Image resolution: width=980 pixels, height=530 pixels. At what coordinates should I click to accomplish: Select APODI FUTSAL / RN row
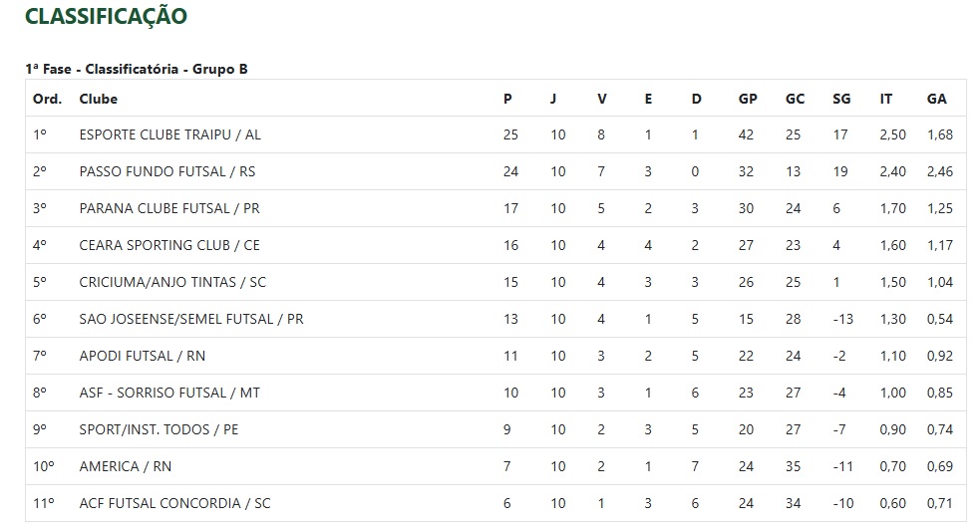(495, 356)
